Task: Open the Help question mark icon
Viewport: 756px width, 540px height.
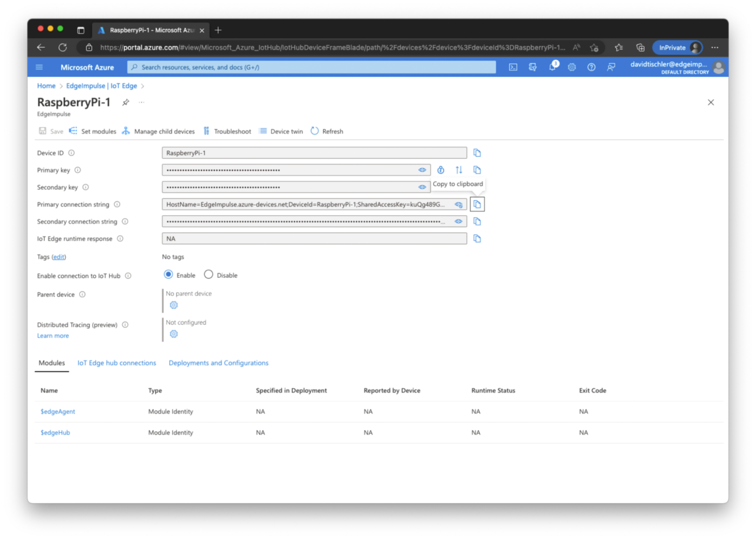Action: coord(591,67)
